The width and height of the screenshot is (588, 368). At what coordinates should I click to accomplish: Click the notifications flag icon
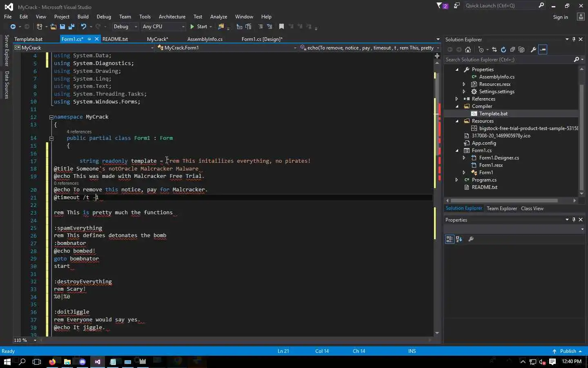pos(442,6)
